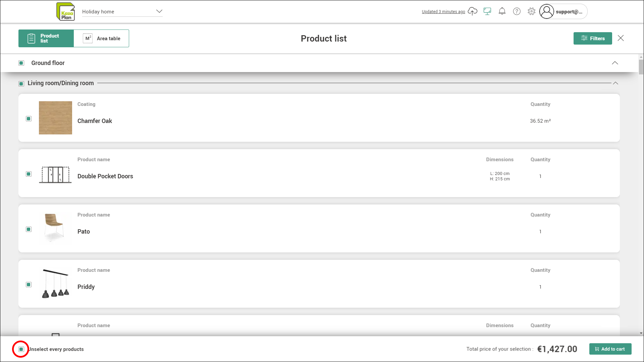The width and height of the screenshot is (644, 362).
Task: Select the Product list tab
Action: pyautogui.click(x=46, y=39)
